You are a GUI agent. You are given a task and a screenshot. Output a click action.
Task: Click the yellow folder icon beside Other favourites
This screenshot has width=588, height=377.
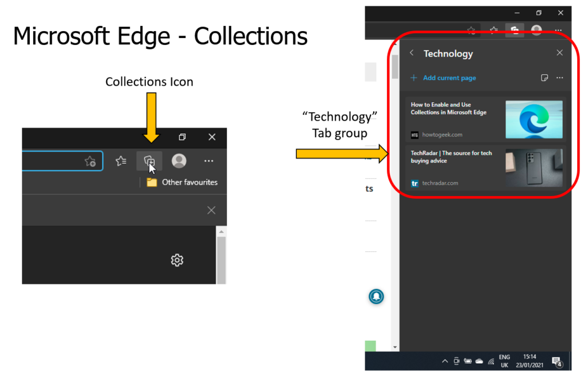152,182
